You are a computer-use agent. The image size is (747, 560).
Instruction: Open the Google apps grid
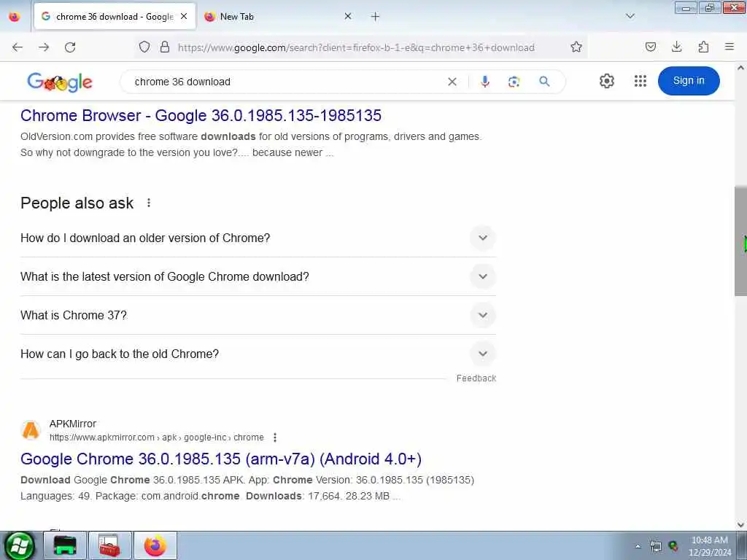pyautogui.click(x=640, y=81)
